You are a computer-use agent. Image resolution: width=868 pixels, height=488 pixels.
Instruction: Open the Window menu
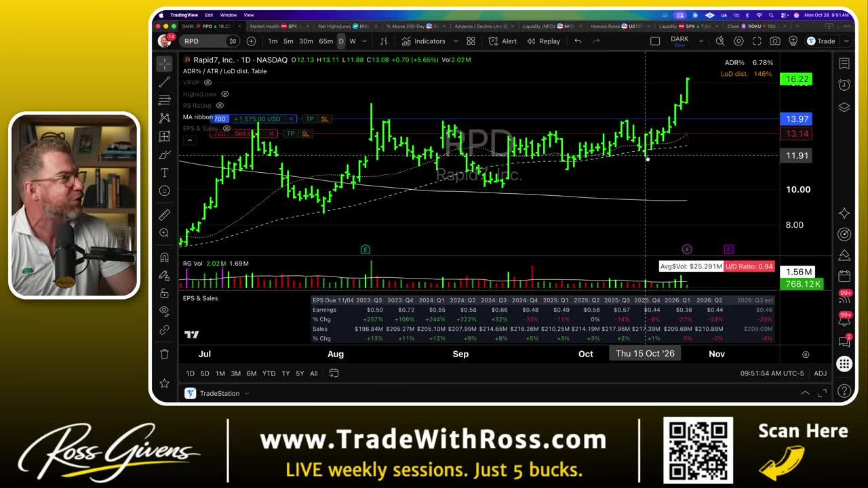point(229,15)
